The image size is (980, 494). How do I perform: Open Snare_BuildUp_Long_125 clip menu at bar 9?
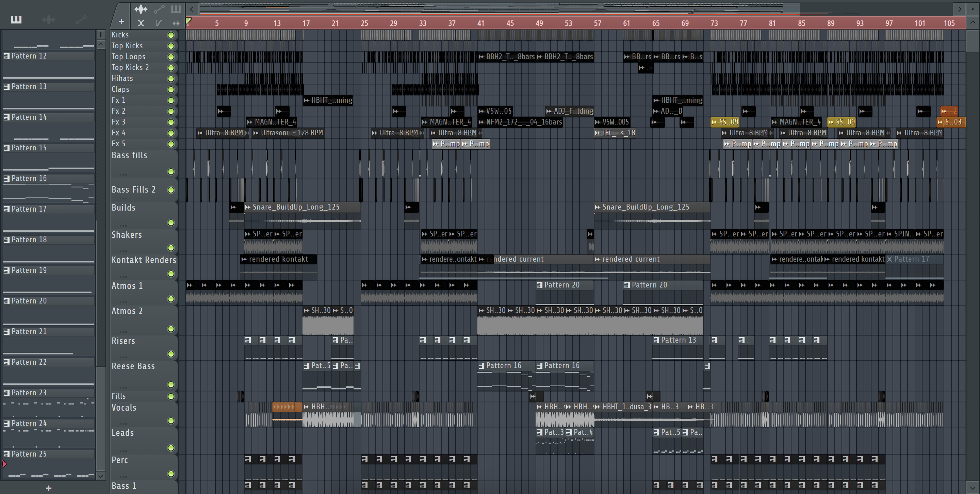(x=248, y=207)
